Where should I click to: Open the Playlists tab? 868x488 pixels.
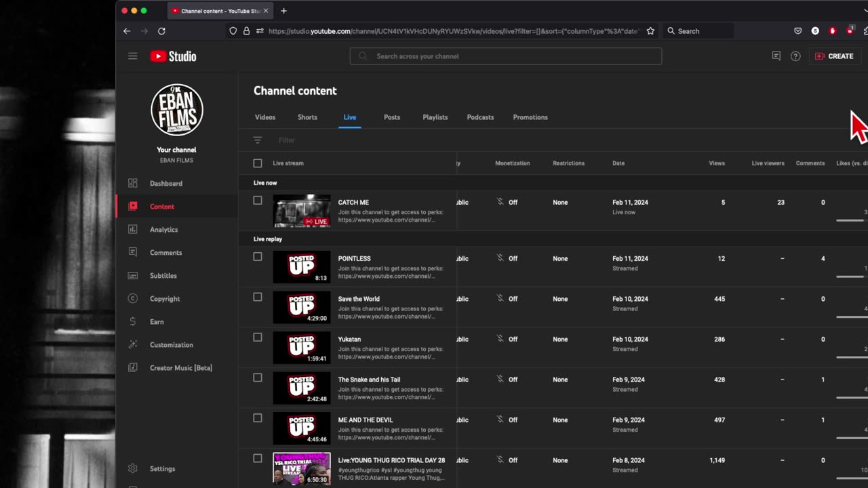click(x=435, y=117)
